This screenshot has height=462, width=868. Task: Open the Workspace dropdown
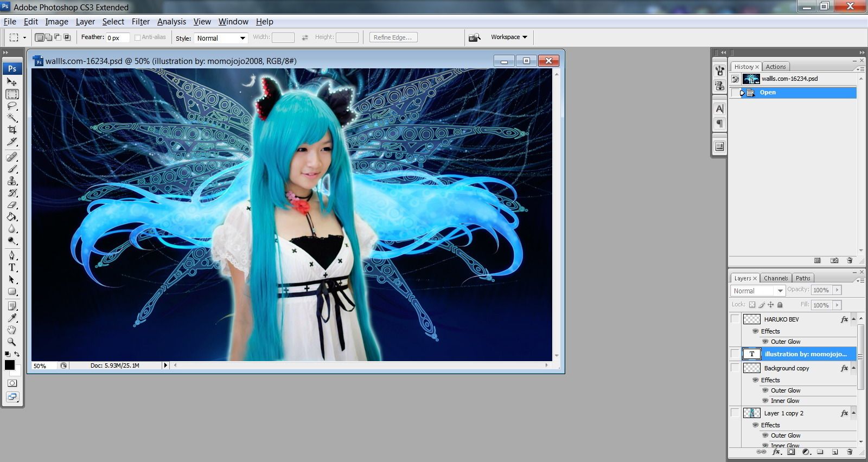click(x=509, y=37)
